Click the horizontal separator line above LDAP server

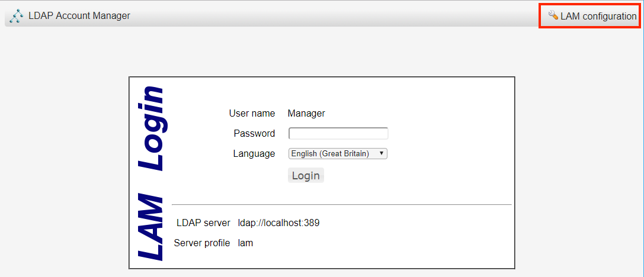point(341,205)
